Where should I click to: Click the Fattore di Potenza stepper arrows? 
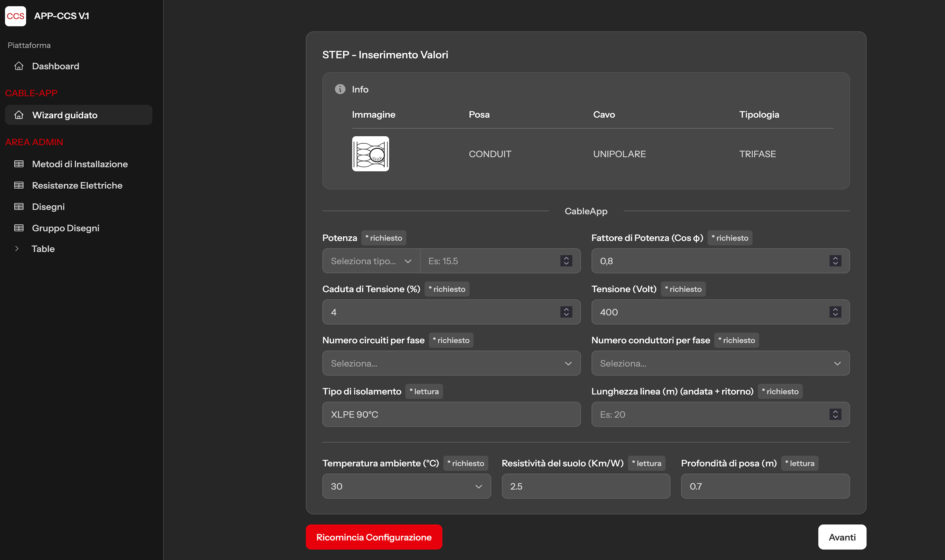point(835,261)
